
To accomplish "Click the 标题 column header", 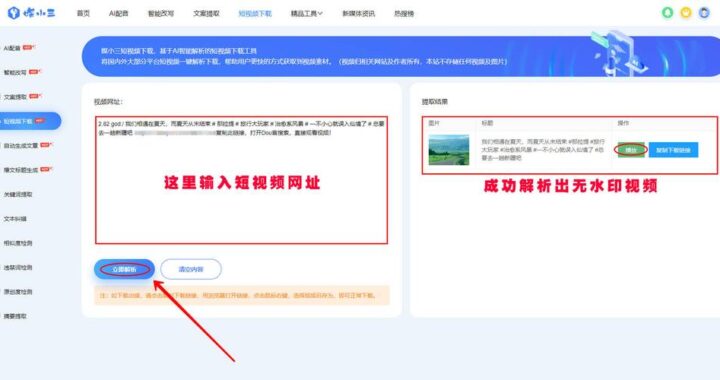I will tap(487, 123).
